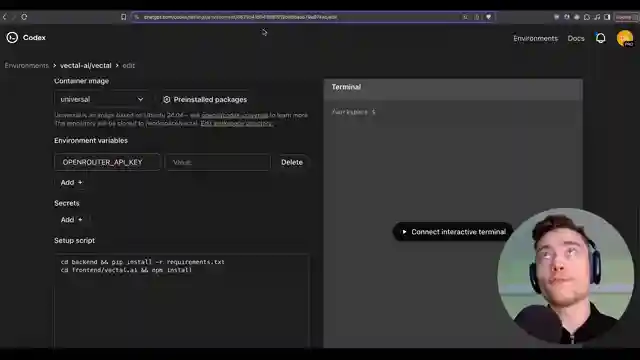Click the Preinstalled packages button
The height and width of the screenshot is (360, 640).
tap(205, 100)
